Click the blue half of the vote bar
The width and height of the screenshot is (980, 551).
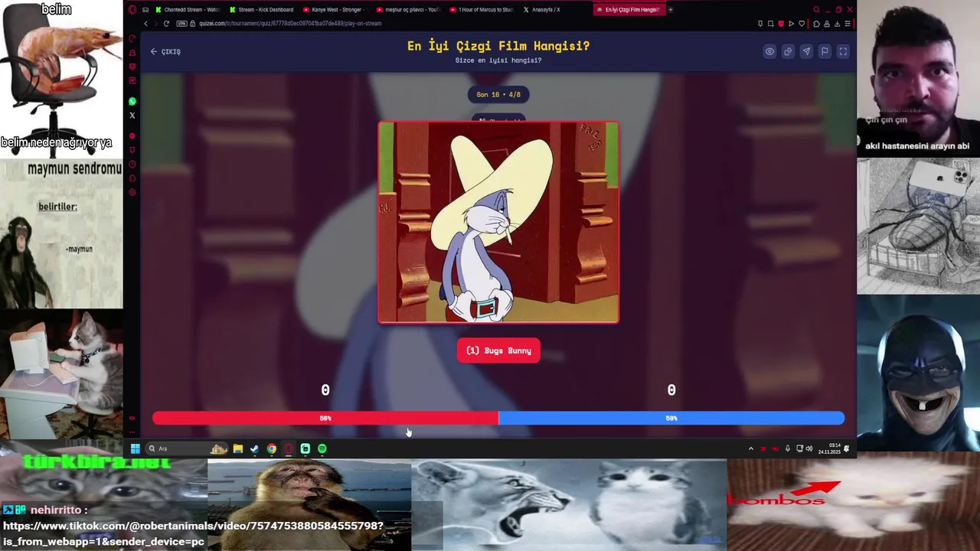[671, 418]
